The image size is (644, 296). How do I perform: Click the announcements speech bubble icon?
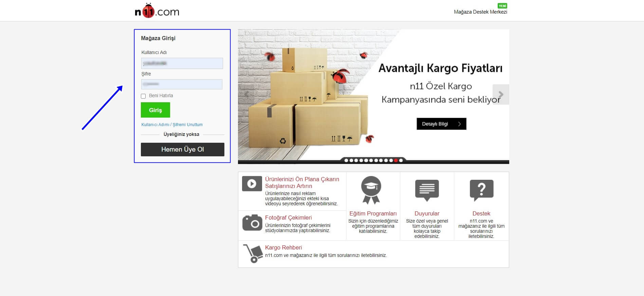click(x=427, y=190)
